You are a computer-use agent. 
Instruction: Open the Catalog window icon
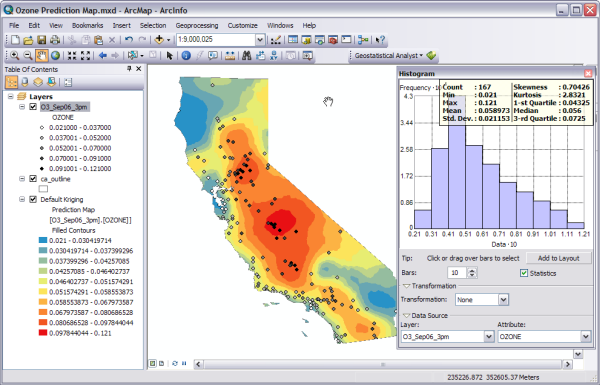click(x=306, y=40)
